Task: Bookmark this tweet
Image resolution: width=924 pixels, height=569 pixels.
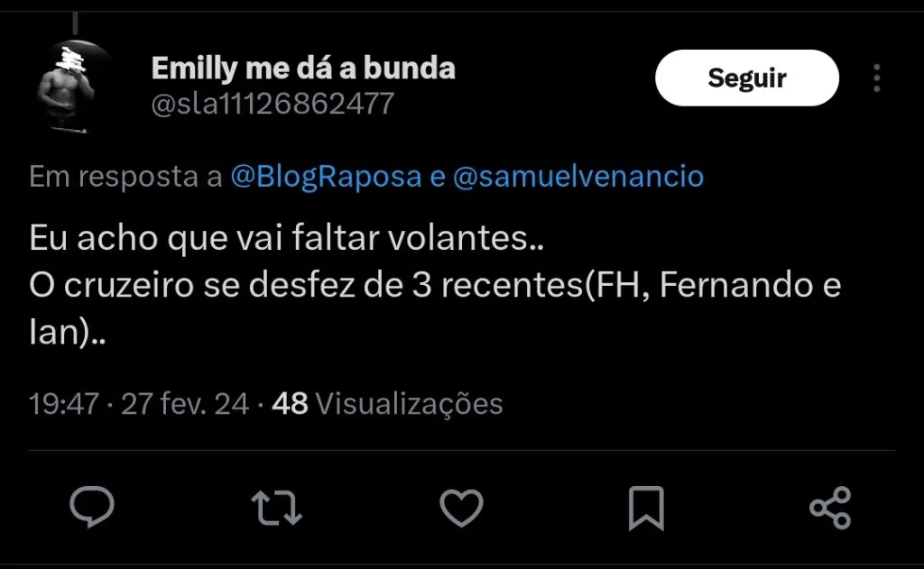Action: click(645, 508)
